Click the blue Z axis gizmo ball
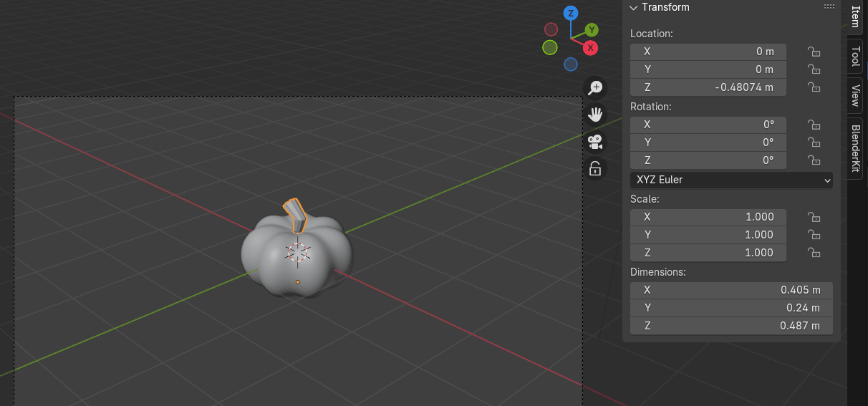The width and height of the screenshot is (868, 406). 571,13
